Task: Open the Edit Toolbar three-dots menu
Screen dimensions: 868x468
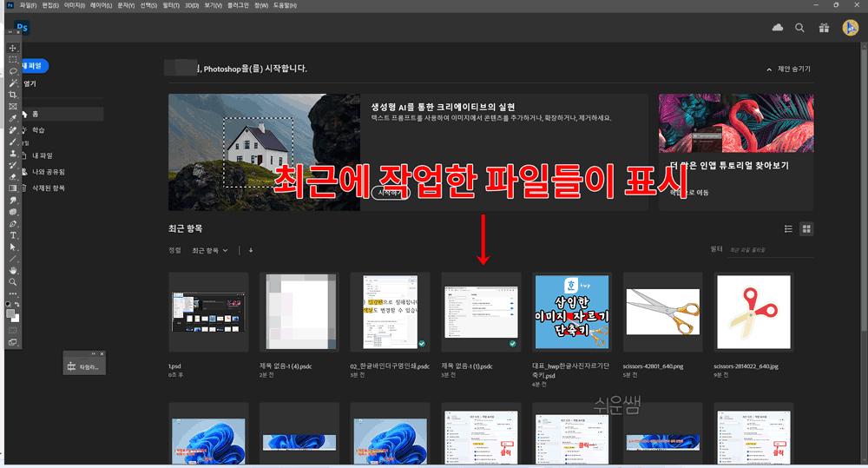Action: click(x=13, y=293)
